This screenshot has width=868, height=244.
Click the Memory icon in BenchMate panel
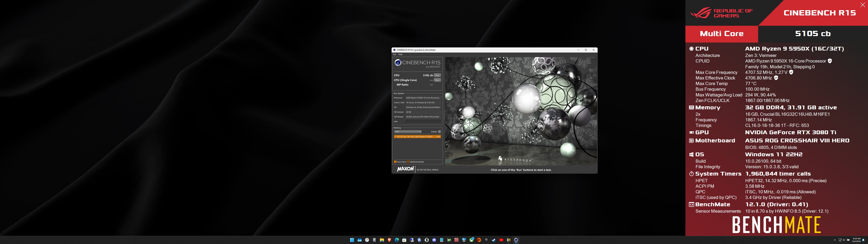(691, 107)
